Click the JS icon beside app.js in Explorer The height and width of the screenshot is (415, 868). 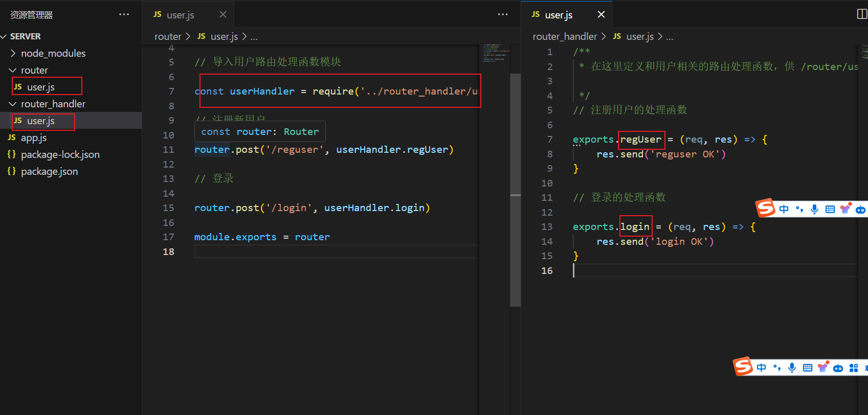pyautogui.click(x=12, y=137)
